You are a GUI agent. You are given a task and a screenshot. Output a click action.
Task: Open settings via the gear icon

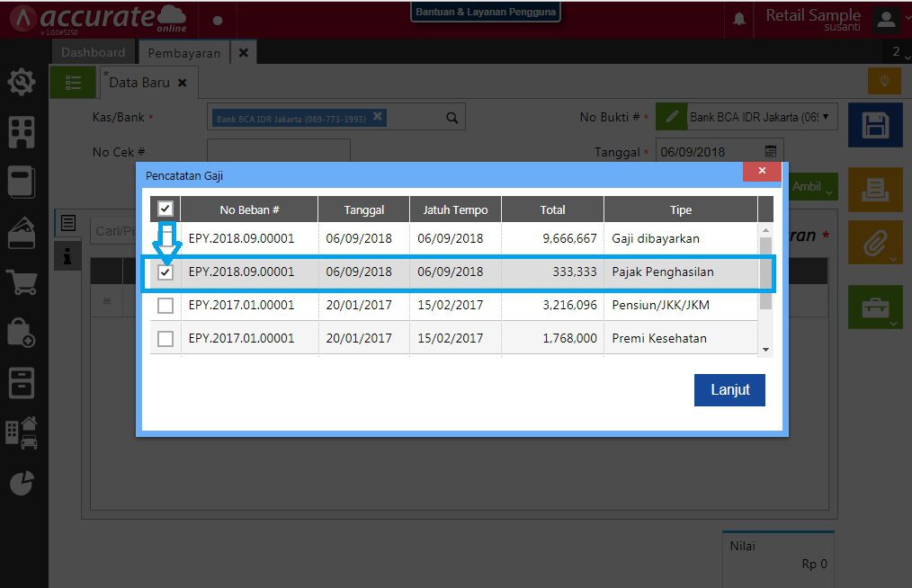coord(22,80)
